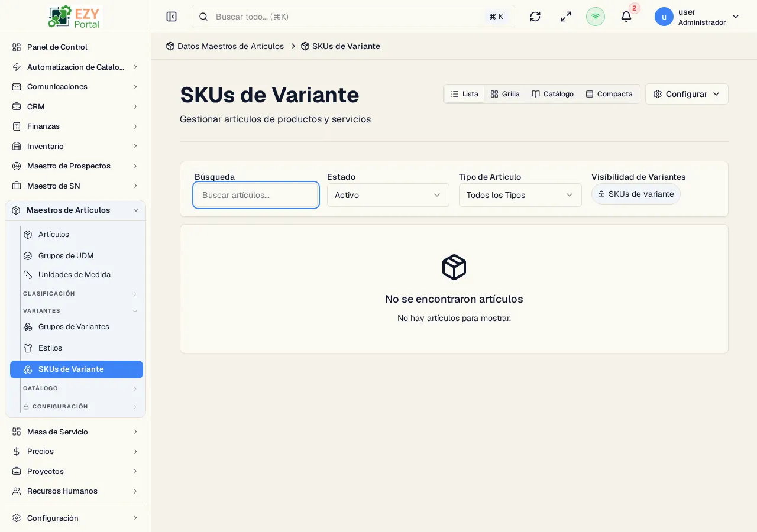757x532 pixels.
Task: Click the ⌘ K shortcut badge
Action: click(x=496, y=17)
